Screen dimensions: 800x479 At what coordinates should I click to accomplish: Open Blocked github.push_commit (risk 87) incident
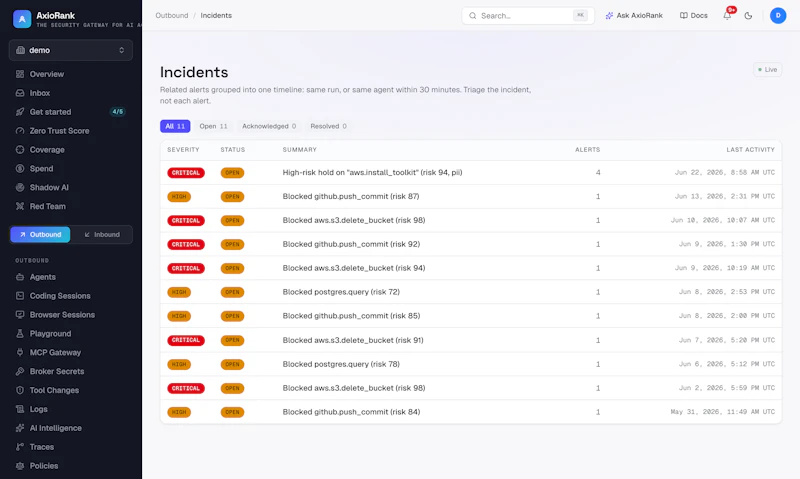tap(470, 196)
